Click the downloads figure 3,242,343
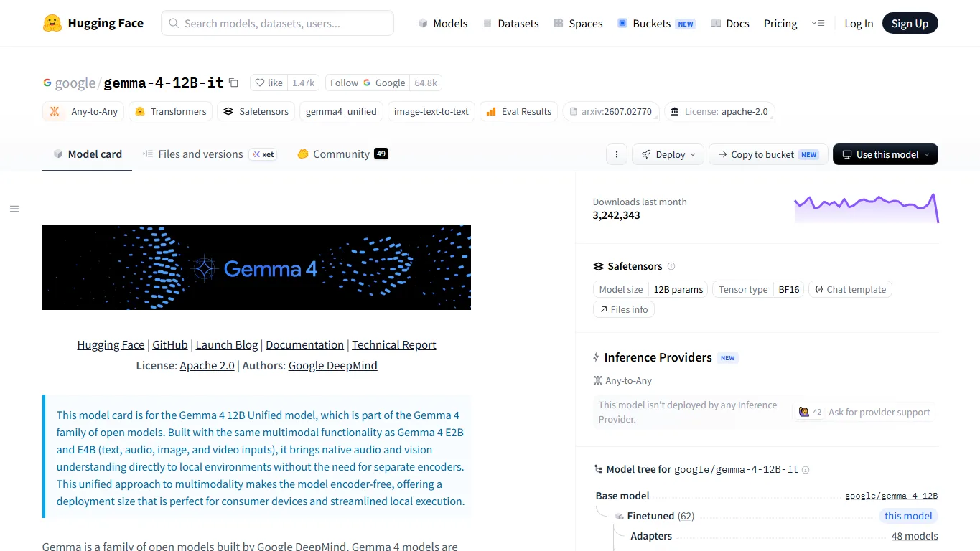The image size is (980, 551). click(x=617, y=215)
